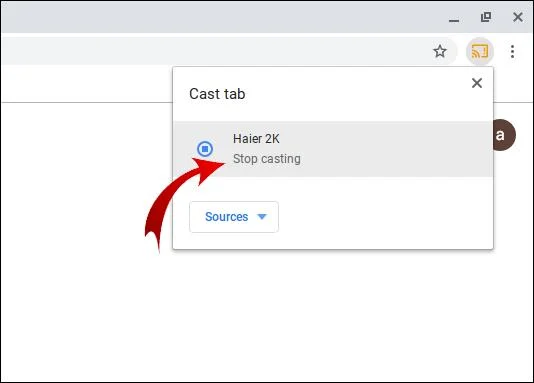Image resolution: width=534 pixels, height=383 pixels.
Task: Minimize the Chrome window
Action: [x=454, y=20]
